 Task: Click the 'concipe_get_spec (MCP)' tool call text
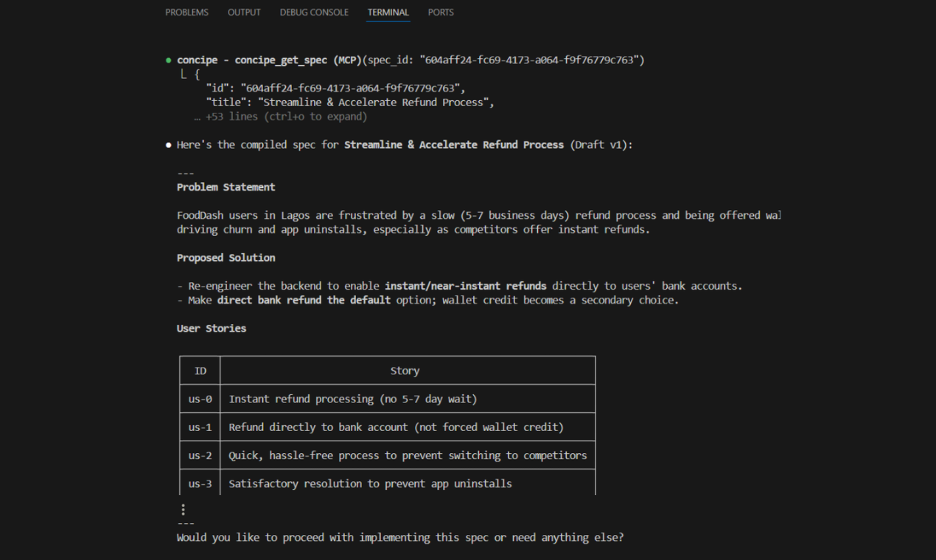tap(297, 60)
